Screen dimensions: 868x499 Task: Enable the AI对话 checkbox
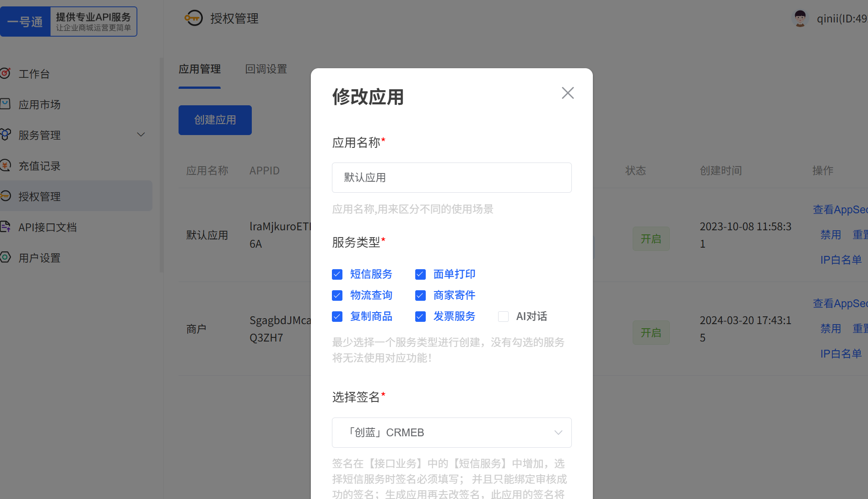click(x=503, y=316)
